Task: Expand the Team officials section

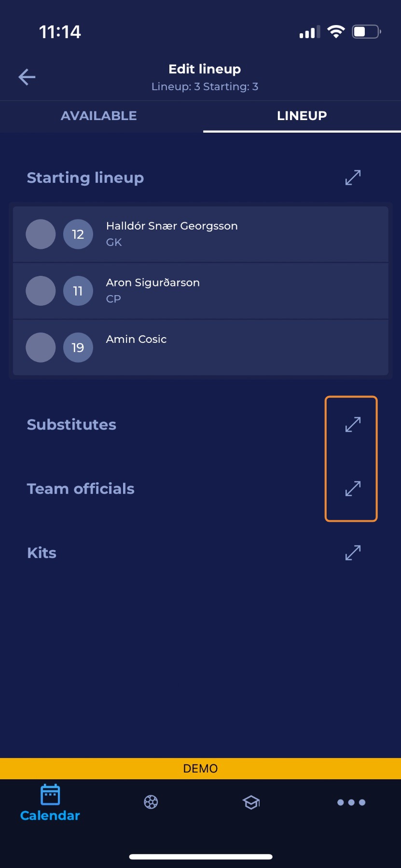Action: click(x=353, y=488)
